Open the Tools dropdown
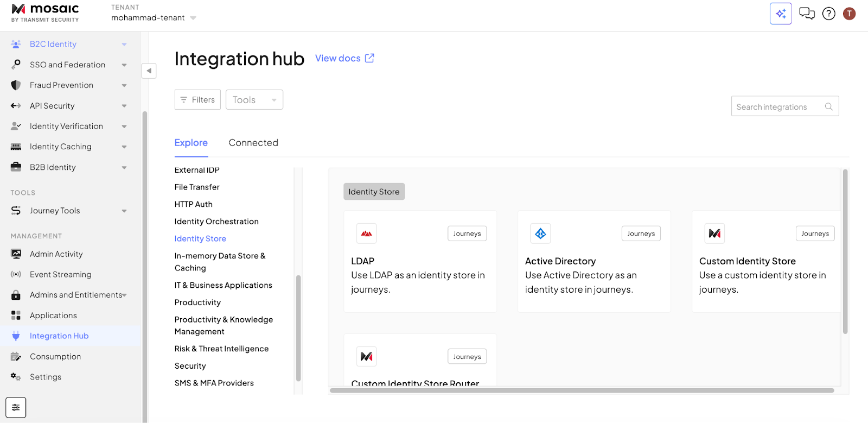Viewport: 868px width, 423px height. coord(254,100)
